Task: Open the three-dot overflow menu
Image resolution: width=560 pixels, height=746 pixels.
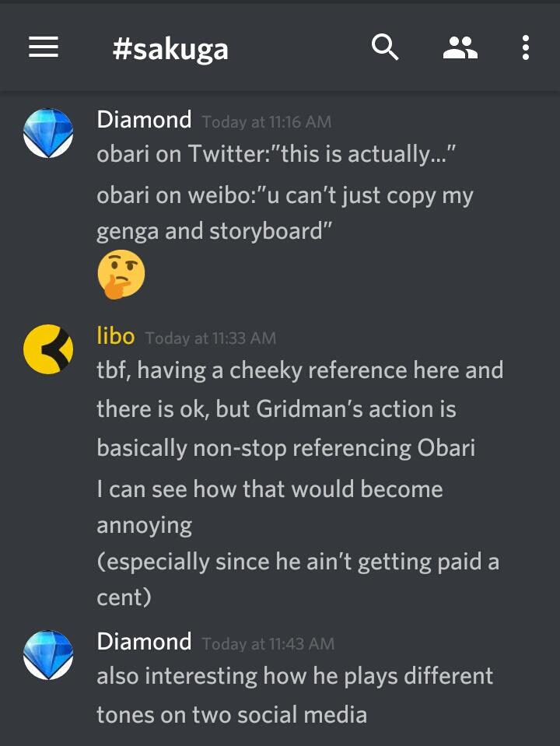Action: [525, 47]
